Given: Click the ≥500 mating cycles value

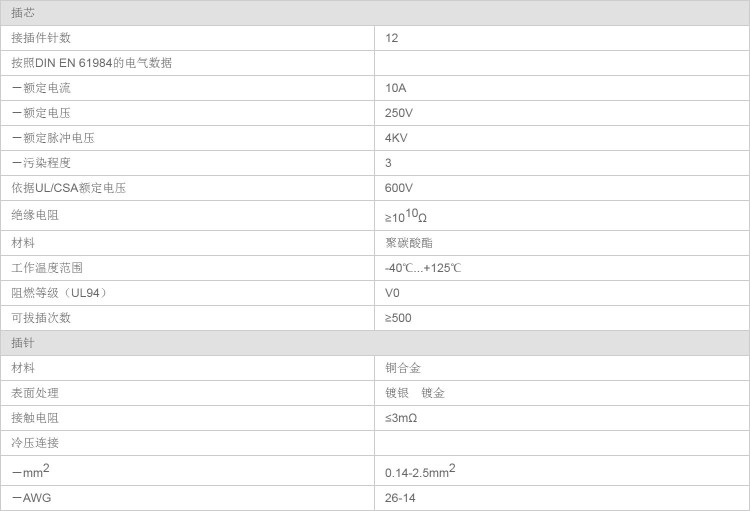Looking at the screenshot, I should pyautogui.click(x=398, y=318).
